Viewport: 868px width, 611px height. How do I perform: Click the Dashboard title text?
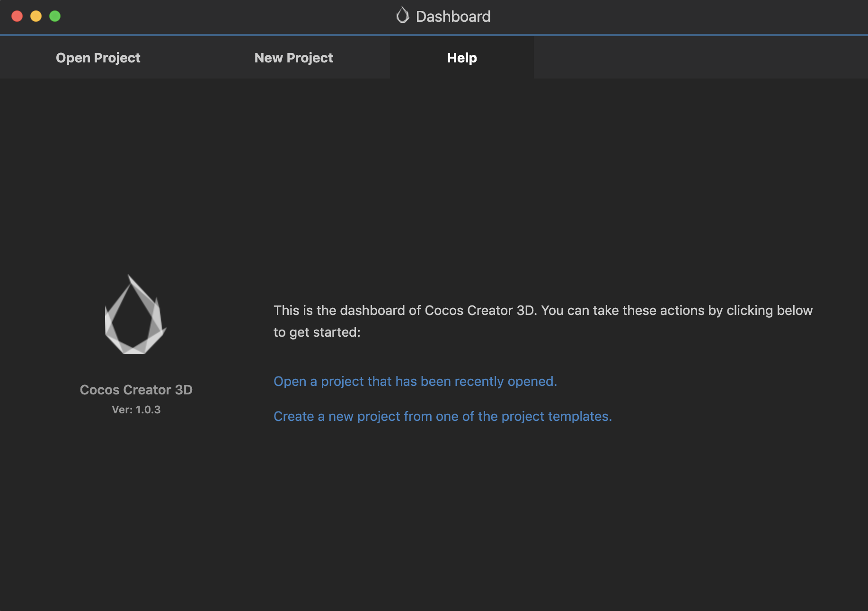[x=453, y=17]
